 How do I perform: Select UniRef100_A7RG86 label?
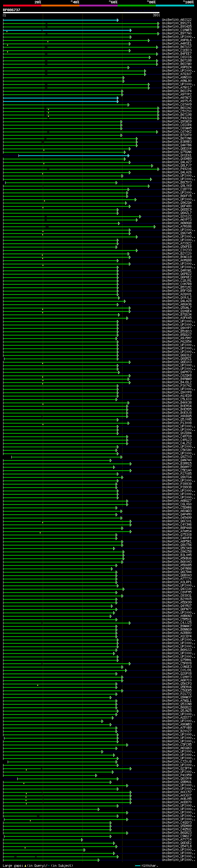coord(177,226)
